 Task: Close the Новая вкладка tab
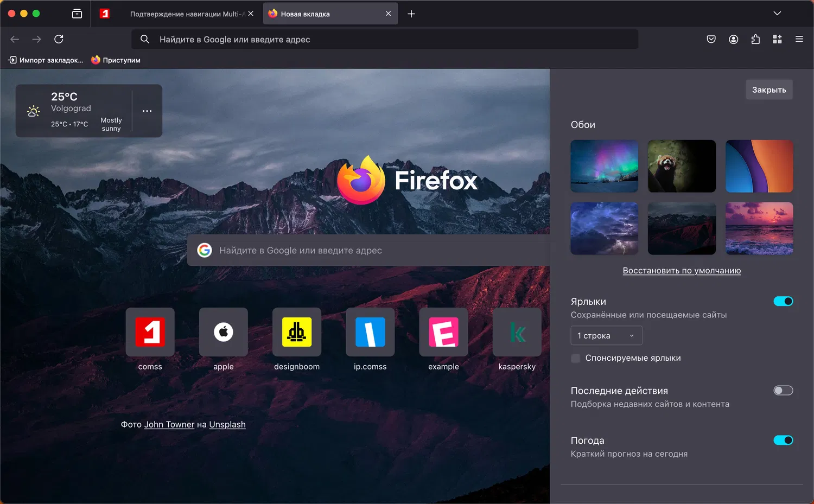(x=388, y=14)
